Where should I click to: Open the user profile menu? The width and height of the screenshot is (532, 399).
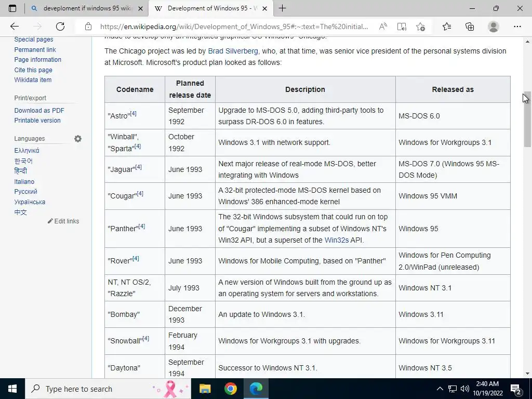494,26
